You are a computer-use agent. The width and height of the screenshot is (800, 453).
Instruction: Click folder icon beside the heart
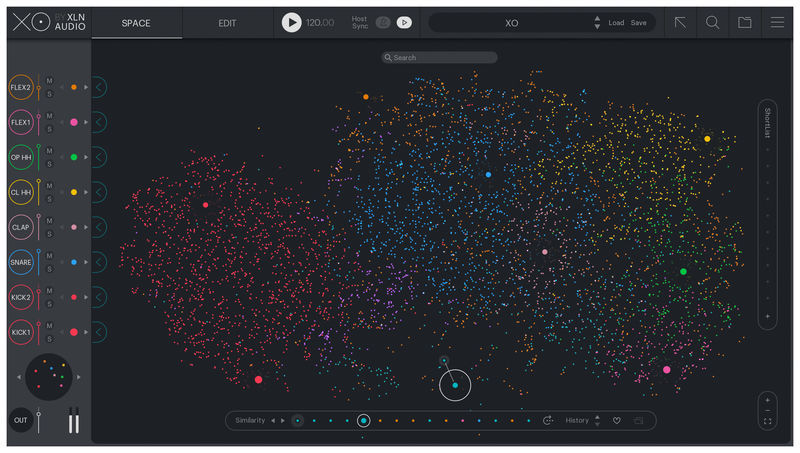638,421
